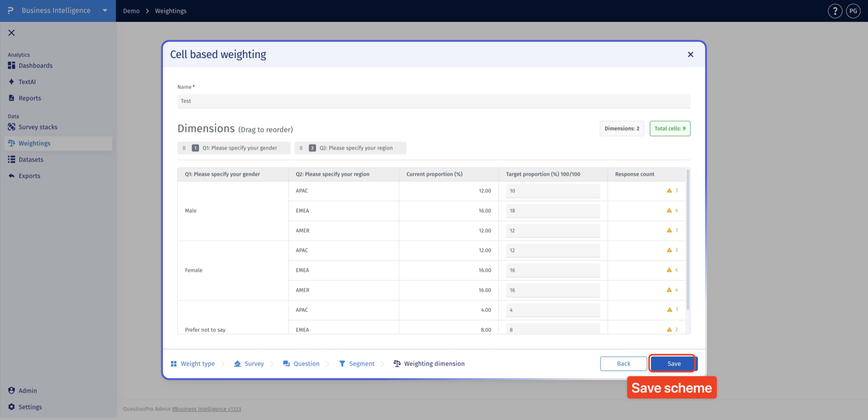Collapse the sidebar with the X icon
The image size is (868, 420).
[11, 33]
